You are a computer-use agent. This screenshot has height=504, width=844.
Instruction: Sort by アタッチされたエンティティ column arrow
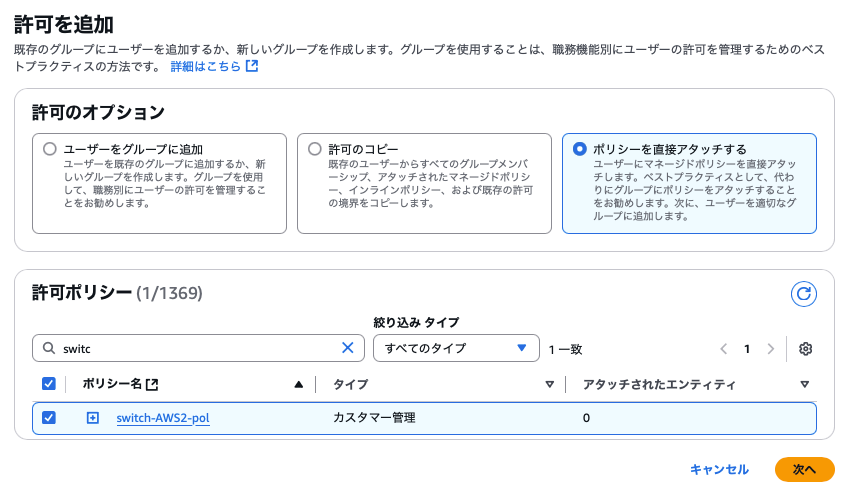coord(805,385)
